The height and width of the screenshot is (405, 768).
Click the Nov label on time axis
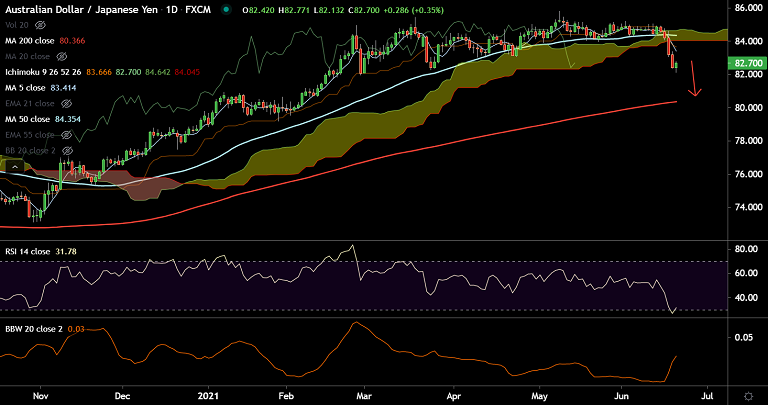click(41, 395)
